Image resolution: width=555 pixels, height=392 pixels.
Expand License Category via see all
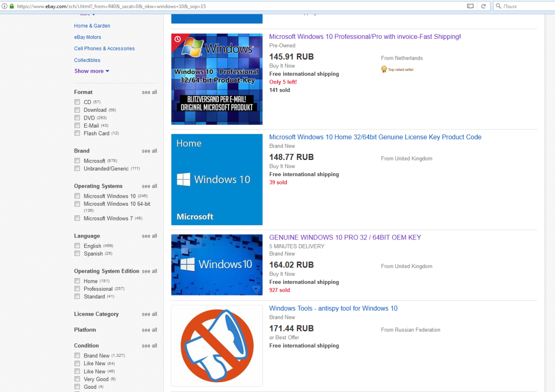149,314
